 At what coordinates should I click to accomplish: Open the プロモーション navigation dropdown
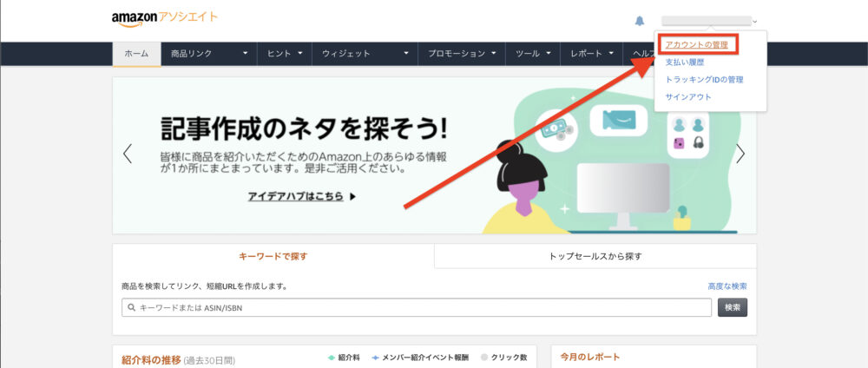pos(462,54)
